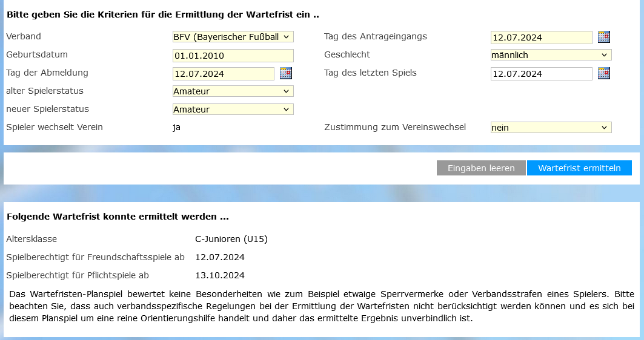This screenshot has height=340, width=644.
Task: Click the Wartefrist ermitteln button
Action: (x=579, y=168)
